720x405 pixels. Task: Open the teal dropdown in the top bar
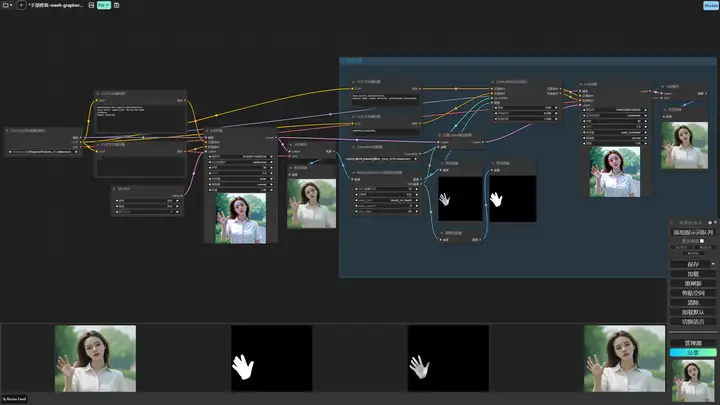coord(104,5)
